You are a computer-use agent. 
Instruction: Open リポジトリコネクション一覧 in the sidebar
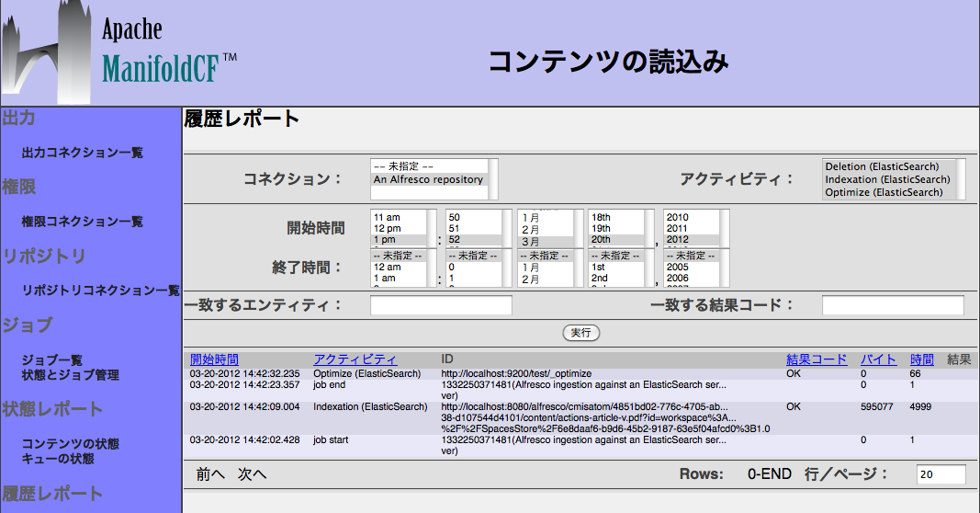100,291
